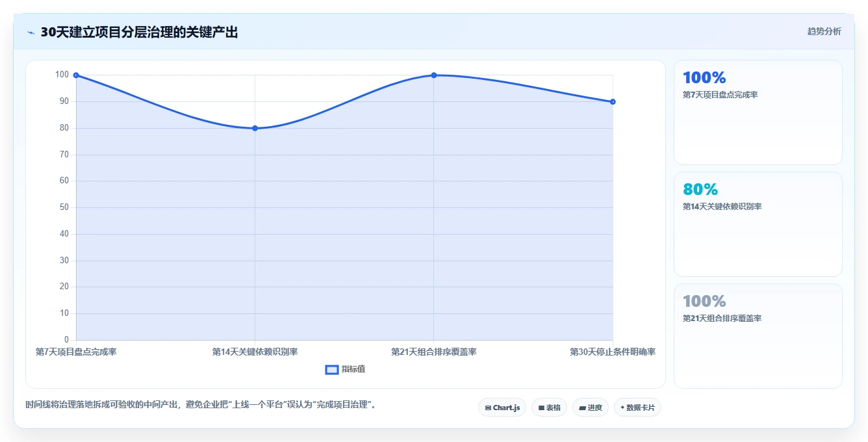Select the 进度 tag

pyautogui.click(x=590, y=408)
